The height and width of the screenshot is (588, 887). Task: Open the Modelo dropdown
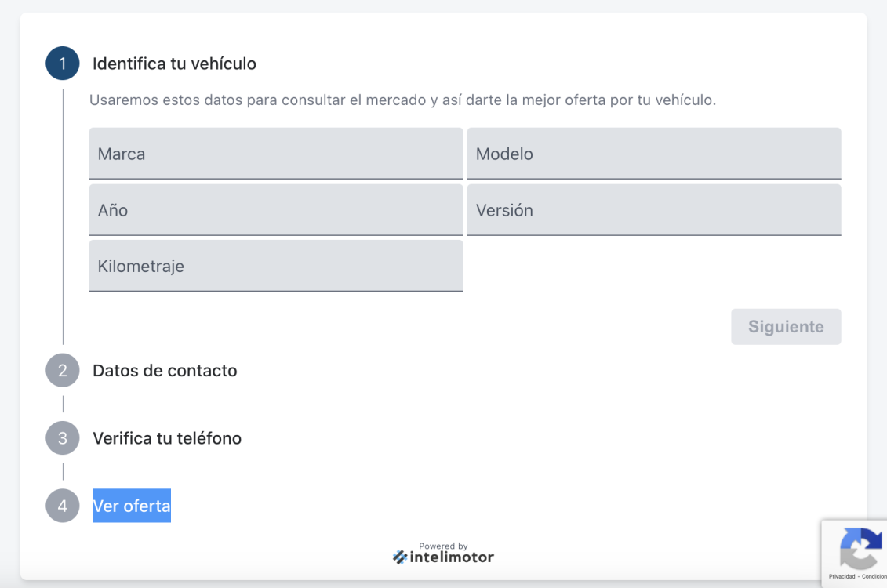pos(655,153)
